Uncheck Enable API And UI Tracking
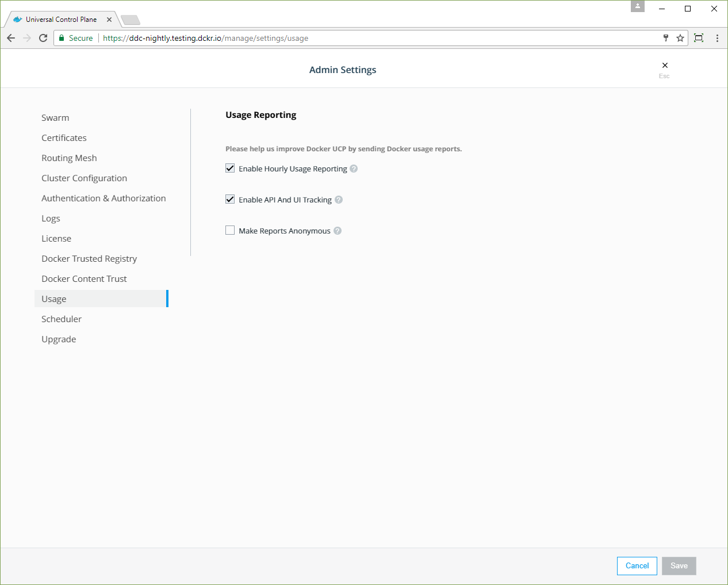This screenshot has height=585, width=728. (x=230, y=199)
